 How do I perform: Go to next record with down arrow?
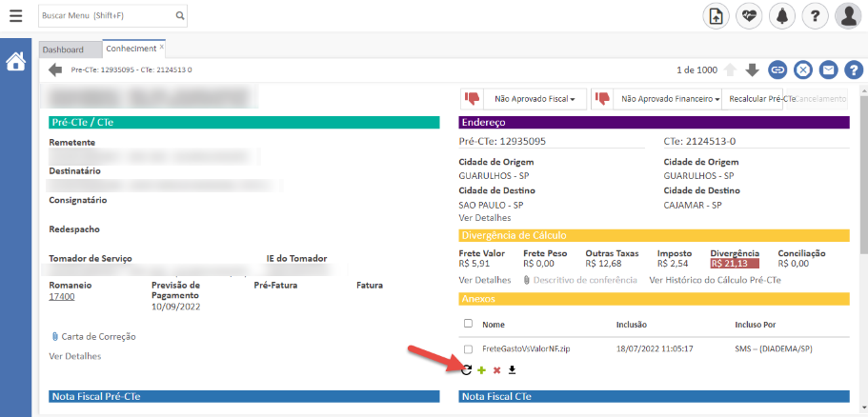click(x=753, y=69)
